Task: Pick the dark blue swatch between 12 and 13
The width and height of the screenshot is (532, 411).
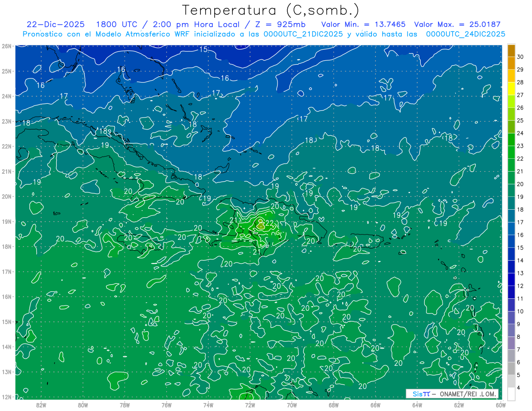Action: (511, 280)
